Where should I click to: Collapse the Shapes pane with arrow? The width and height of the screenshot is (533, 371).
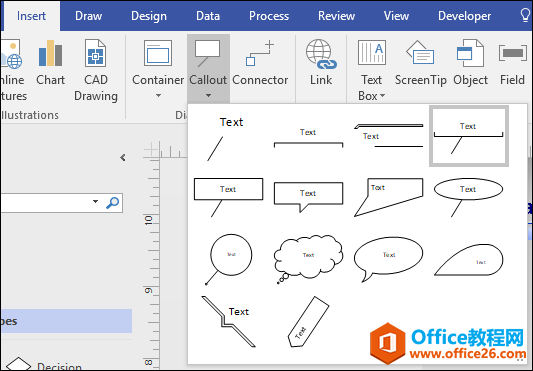tap(123, 157)
